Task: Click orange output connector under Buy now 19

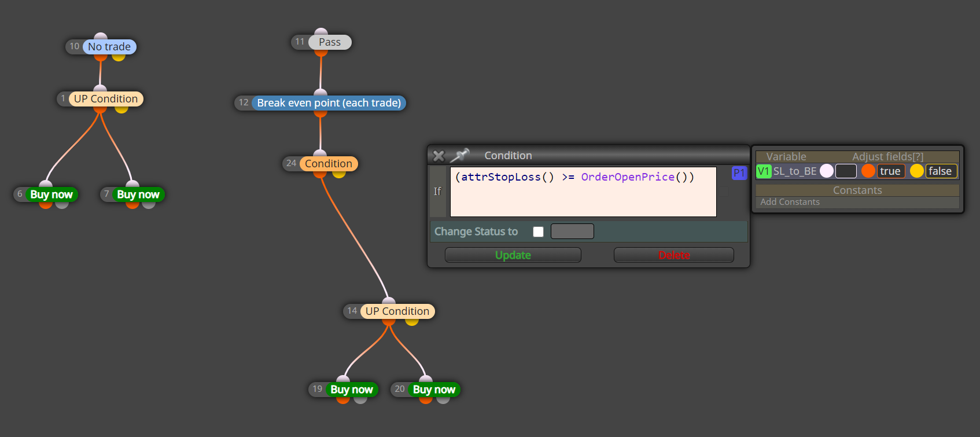Action: pyautogui.click(x=343, y=399)
